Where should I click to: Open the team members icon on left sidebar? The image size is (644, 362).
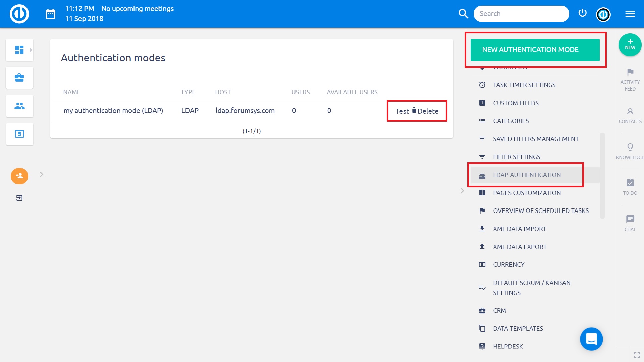coord(19,106)
